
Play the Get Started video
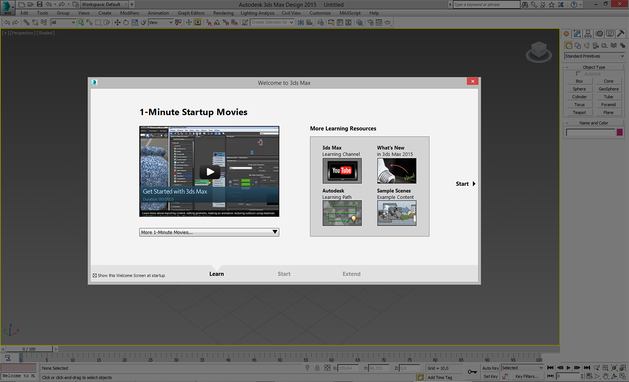209,172
